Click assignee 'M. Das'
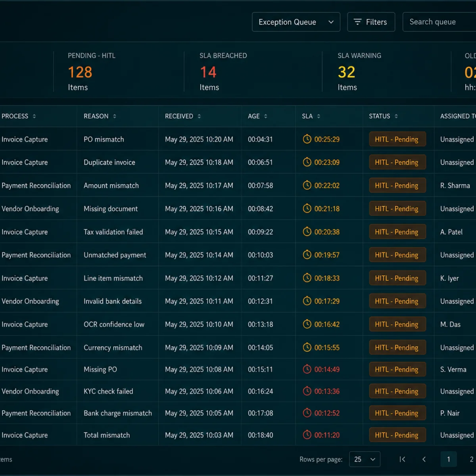Image resolution: width=476 pixels, height=476 pixels. [x=450, y=324]
